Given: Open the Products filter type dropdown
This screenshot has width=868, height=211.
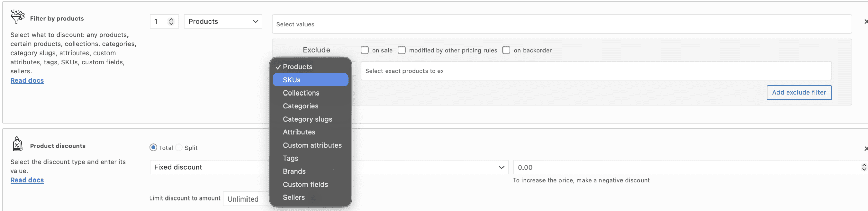Looking at the screenshot, I should pyautogui.click(x=223, y=22).
